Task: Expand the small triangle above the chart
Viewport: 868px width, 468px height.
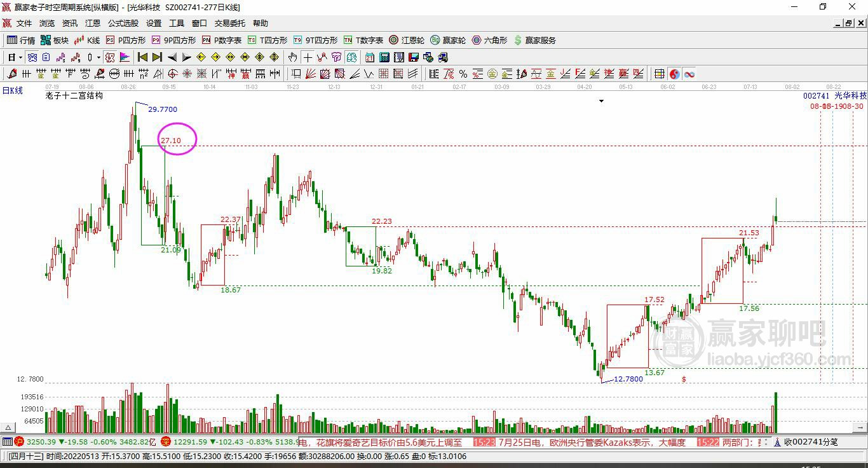Action: tap(601, 101)
